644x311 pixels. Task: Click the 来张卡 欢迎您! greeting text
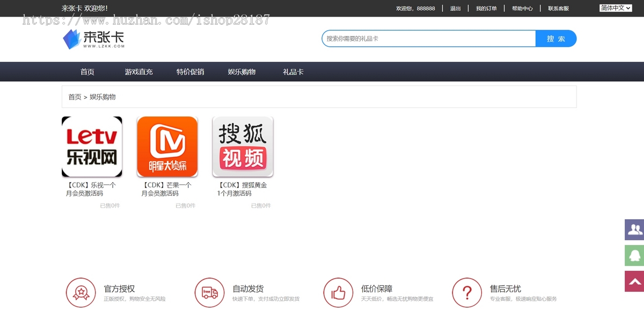85,9
